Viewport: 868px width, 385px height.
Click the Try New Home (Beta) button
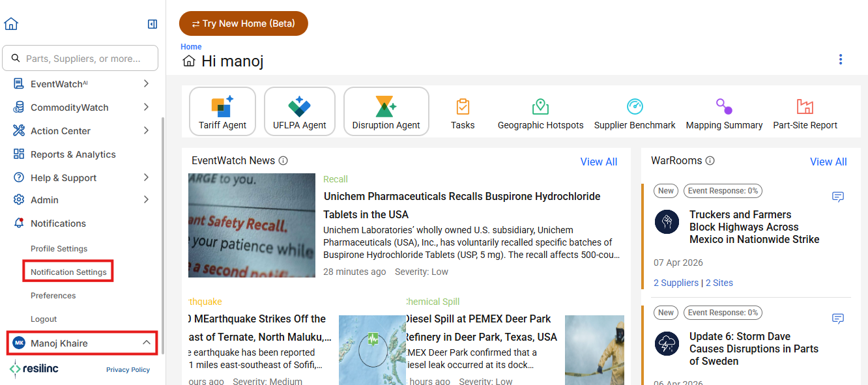(244, 23)
